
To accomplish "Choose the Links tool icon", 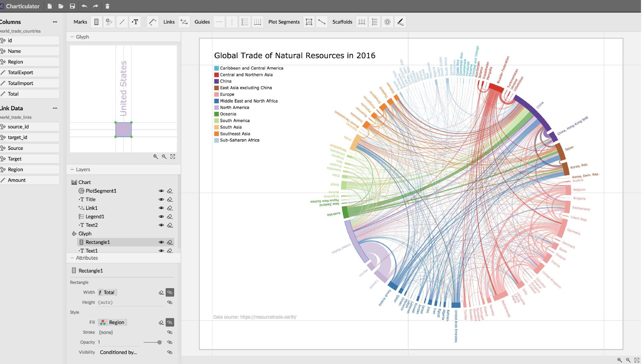I will pyautogui.click(x=184, y=22).
